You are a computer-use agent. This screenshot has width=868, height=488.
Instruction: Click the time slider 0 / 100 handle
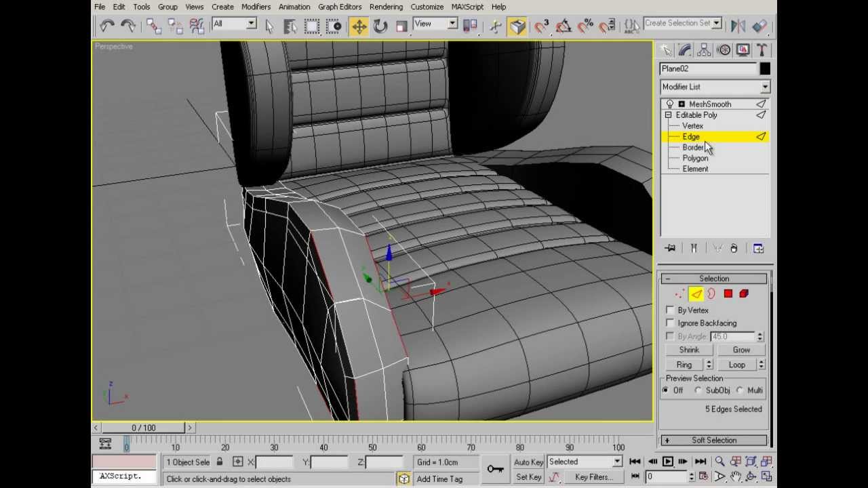click(x=143, y=428)
